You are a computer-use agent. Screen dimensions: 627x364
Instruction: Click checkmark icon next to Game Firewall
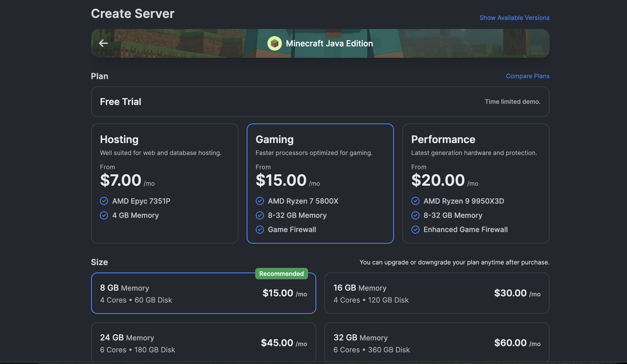tap(260, 229)
